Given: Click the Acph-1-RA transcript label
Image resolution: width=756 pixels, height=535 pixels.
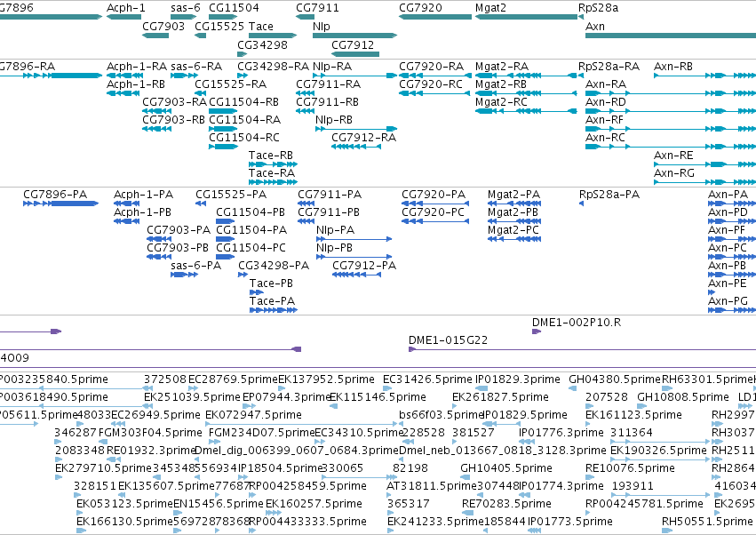Looking at the screenshot, I should pos(137,67).
